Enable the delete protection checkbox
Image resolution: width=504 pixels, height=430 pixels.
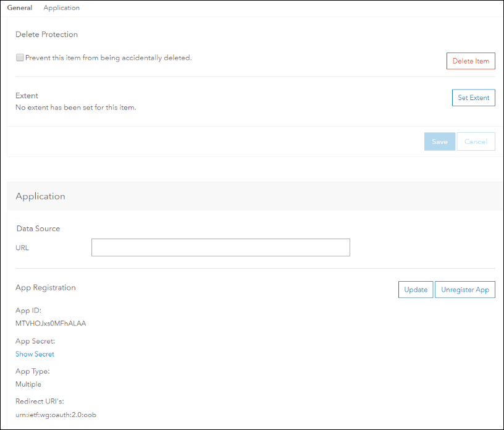pyautogui.click(x=20, y=57)
